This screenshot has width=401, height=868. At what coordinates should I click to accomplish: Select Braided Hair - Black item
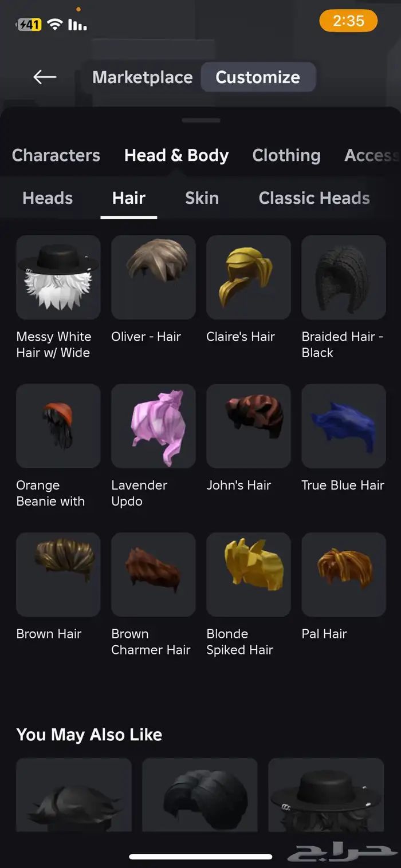344,277
